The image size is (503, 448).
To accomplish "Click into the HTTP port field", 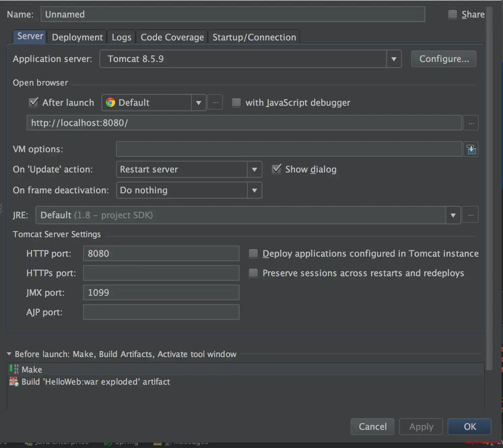I will tap(161, 253).
